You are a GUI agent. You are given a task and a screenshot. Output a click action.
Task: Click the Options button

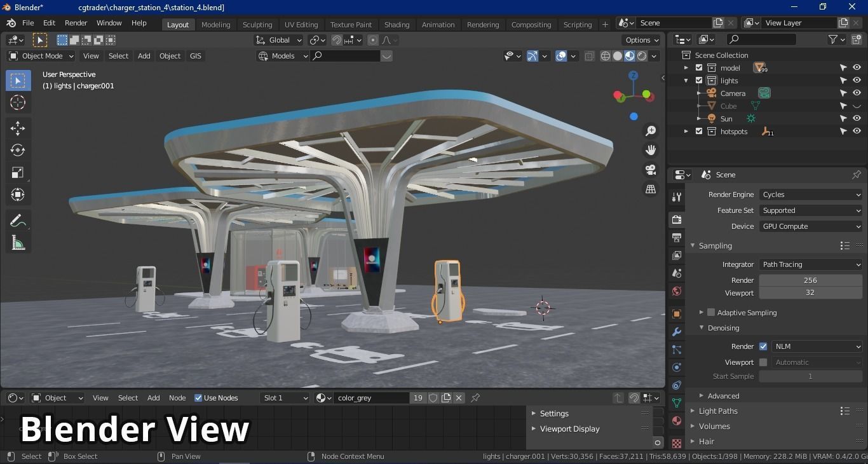[642, 40]
